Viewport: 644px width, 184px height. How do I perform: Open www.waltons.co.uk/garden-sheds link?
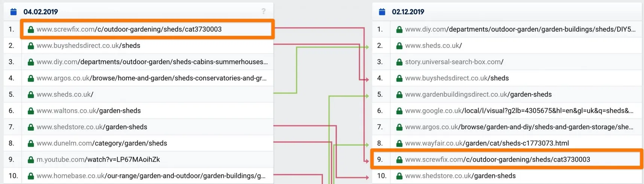(89, 111)
